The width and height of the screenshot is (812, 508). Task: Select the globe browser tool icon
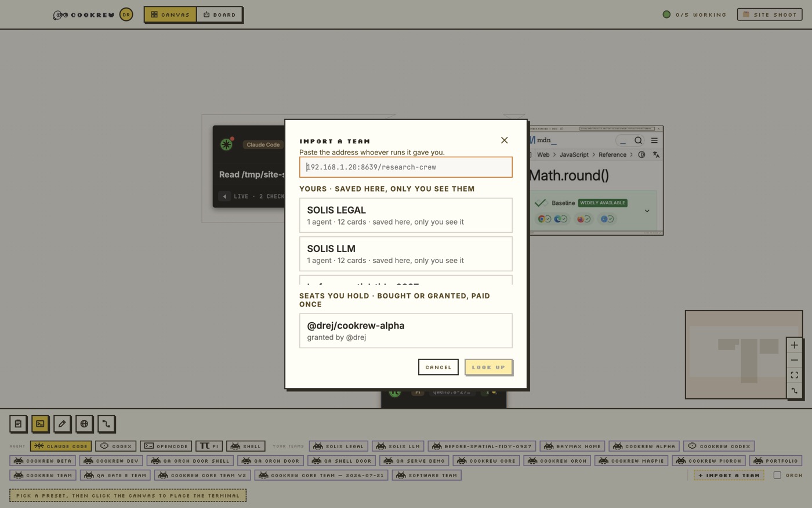click(84, 424)
